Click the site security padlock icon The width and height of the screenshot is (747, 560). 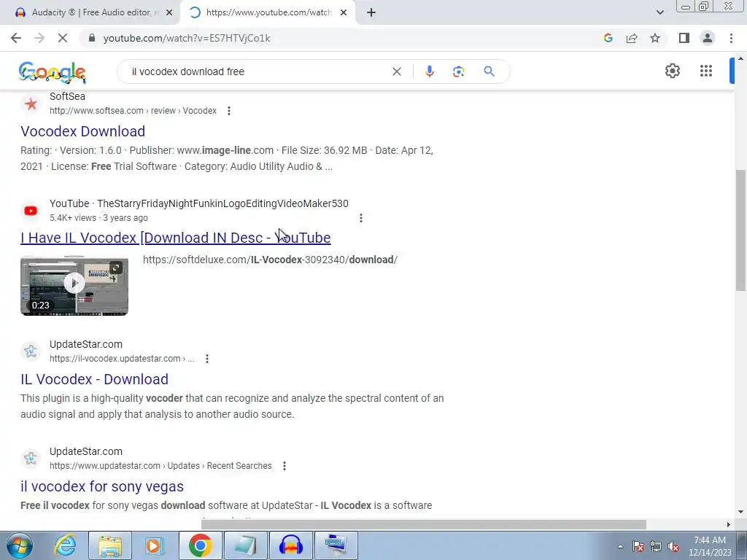[93, 38]
